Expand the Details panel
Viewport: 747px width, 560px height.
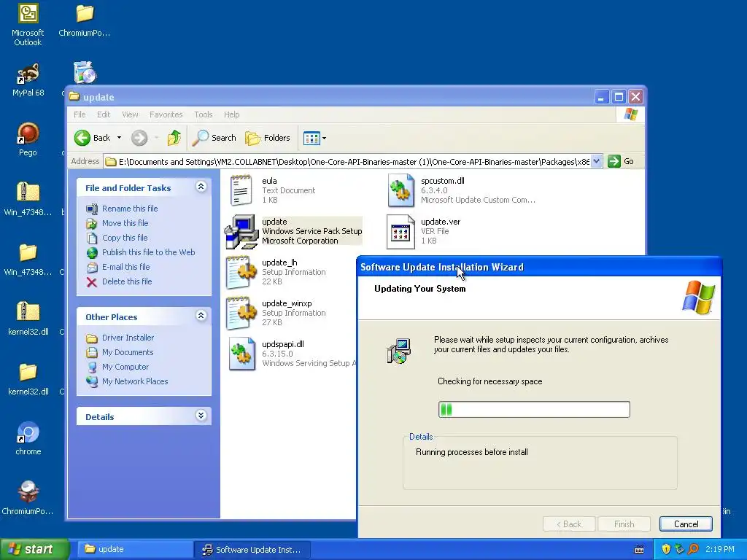pos(201,416)
